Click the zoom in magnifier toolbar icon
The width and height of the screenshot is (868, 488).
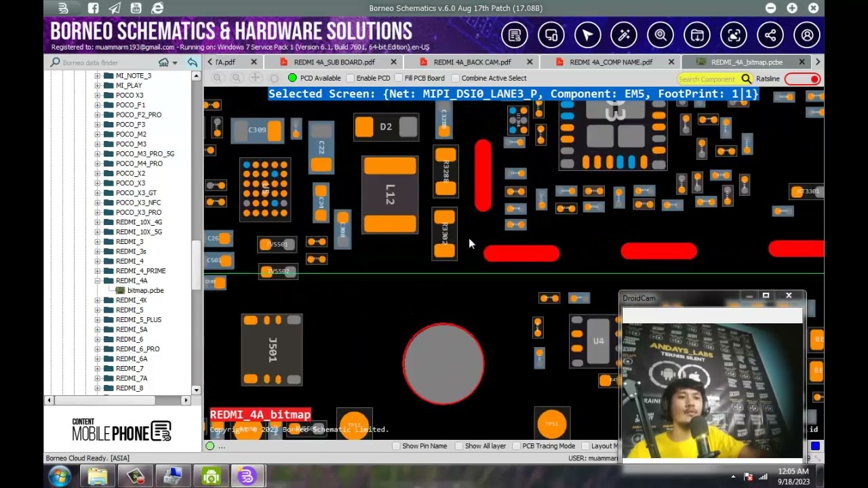[x=217, y=78]
